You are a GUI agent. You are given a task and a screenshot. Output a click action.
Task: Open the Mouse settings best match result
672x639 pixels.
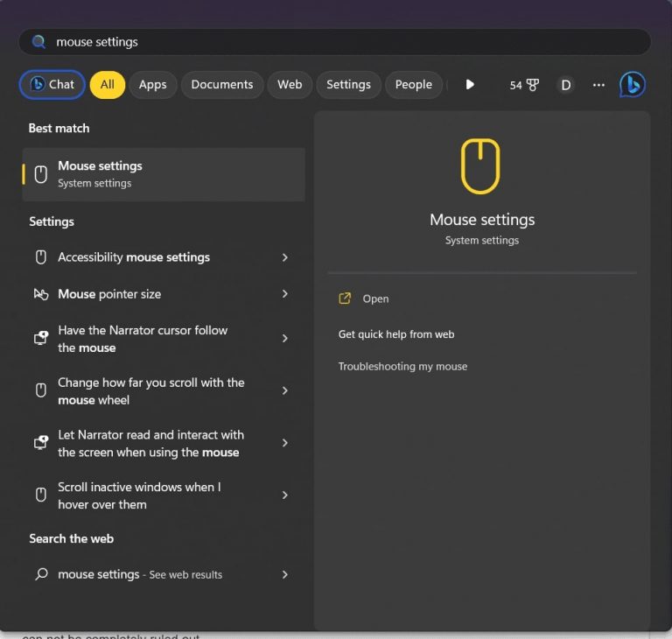tap(164, 174)
